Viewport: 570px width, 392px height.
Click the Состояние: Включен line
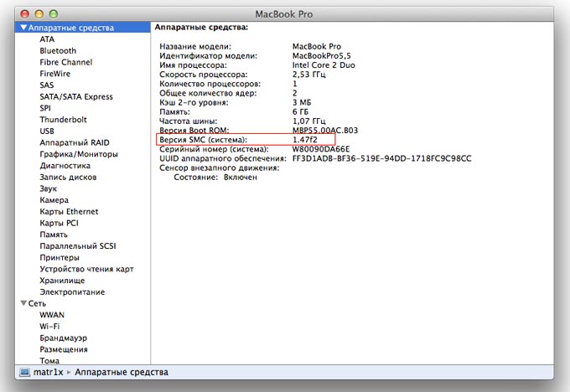tap(215, 178)
